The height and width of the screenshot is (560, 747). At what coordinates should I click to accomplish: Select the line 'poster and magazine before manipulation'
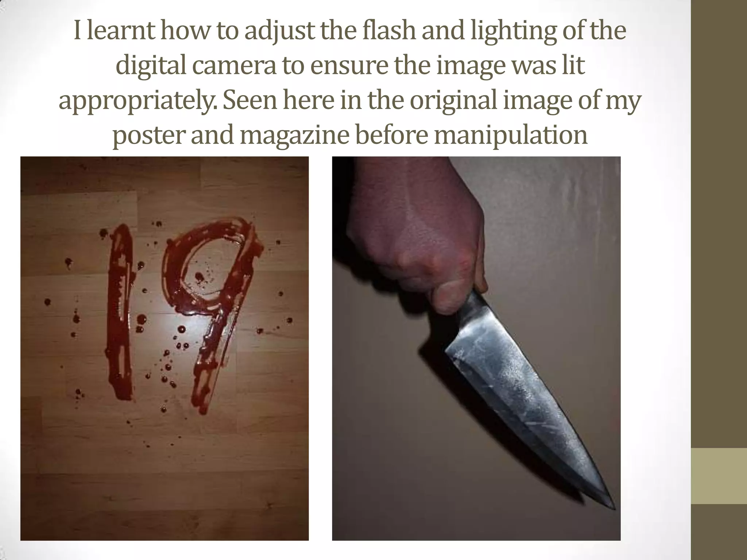350,136
